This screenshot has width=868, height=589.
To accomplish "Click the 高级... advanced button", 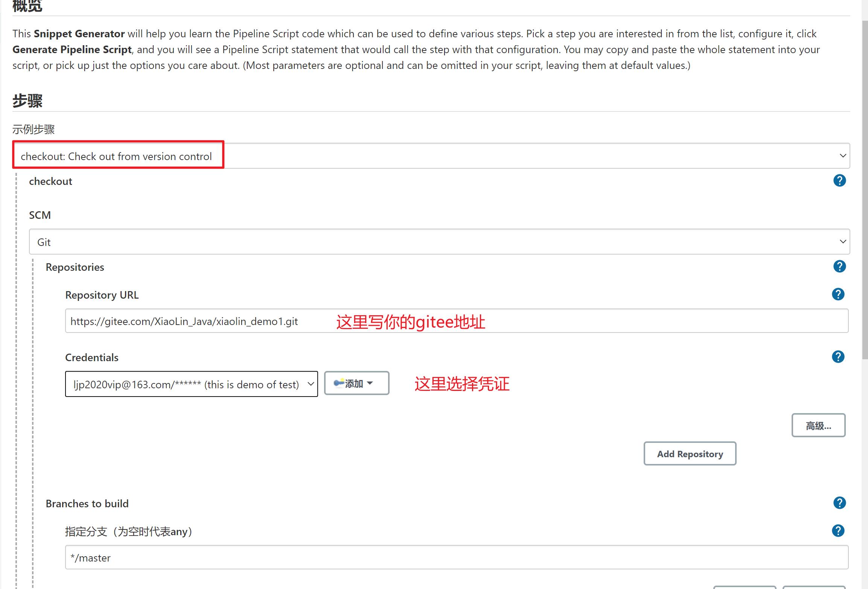I will (818, 426).
